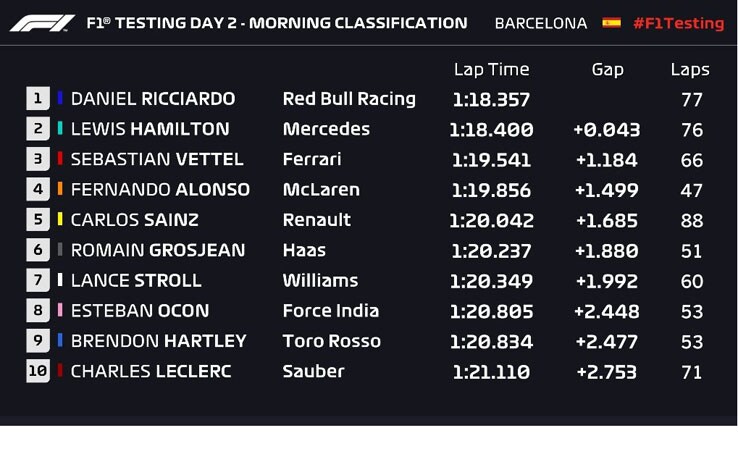The width and height of the screenshot is (738, 462).
Task: Click Charles Leclerc's lap time 1:21.110
Action: tap(491, 372)
